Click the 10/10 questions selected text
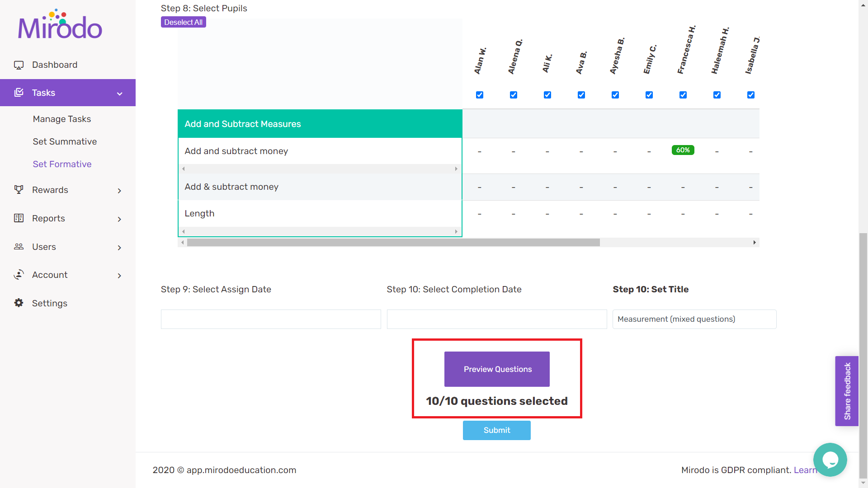This screenshot has height=488, width=868. 497,401
